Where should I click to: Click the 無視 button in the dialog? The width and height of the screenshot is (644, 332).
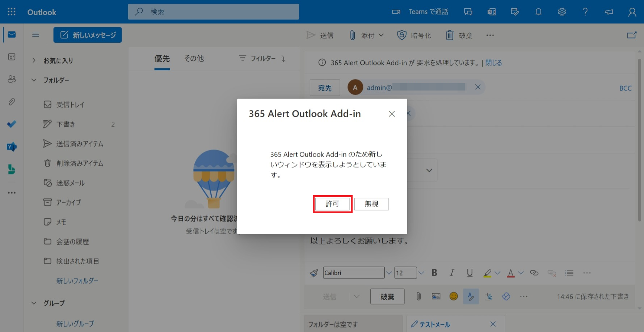[x=371, y=204]
